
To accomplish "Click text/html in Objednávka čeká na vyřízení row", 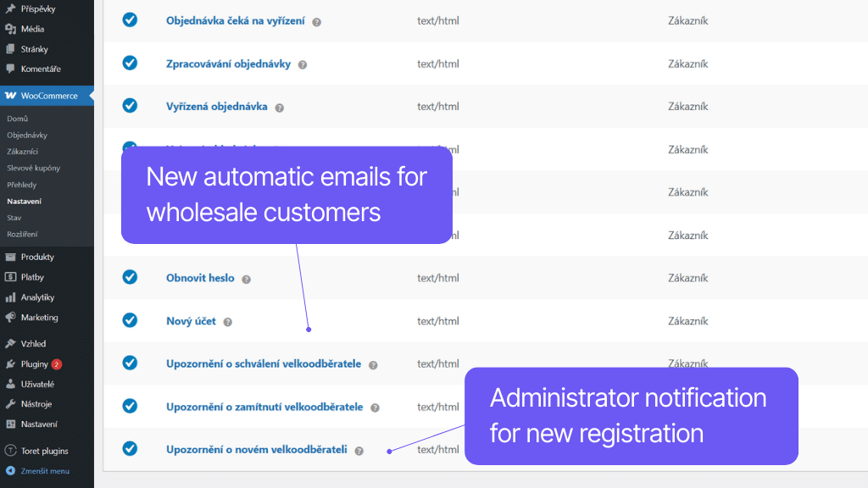I will coord(438,20).
